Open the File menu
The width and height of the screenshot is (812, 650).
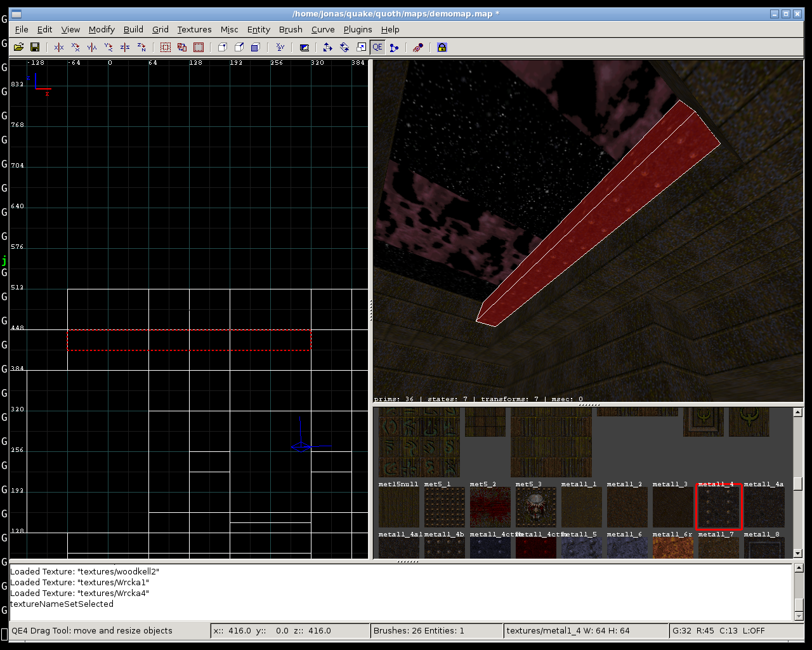coord(22,29)
